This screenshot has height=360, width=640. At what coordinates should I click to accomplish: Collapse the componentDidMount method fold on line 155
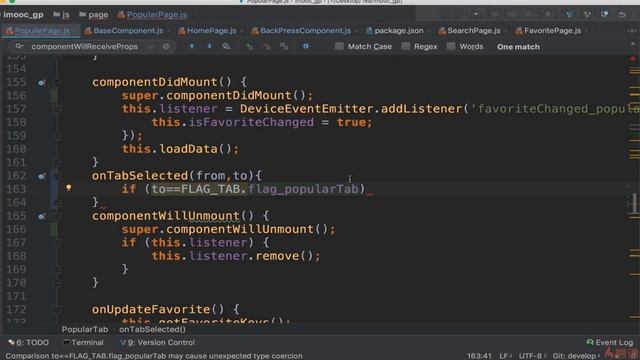tap(57, 82)
